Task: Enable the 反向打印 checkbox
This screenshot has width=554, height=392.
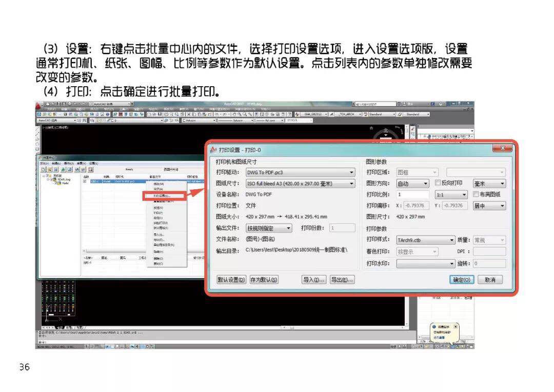Action: (438, 183)
